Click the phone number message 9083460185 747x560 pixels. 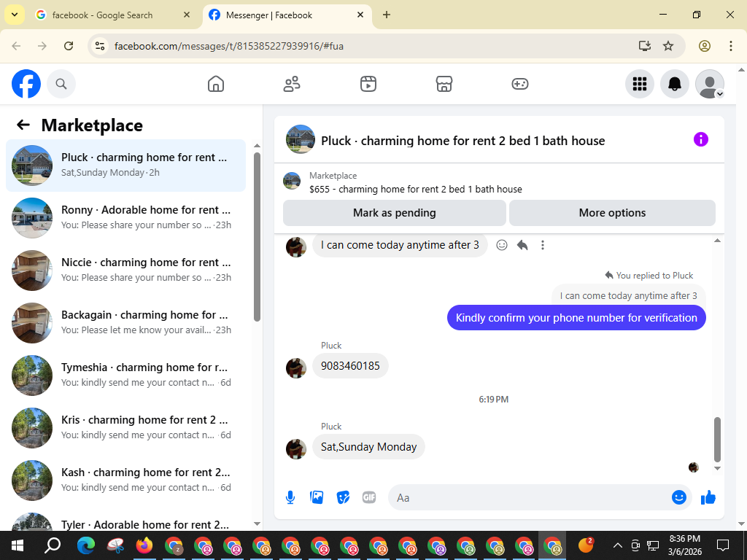click(x=350, y=366)
